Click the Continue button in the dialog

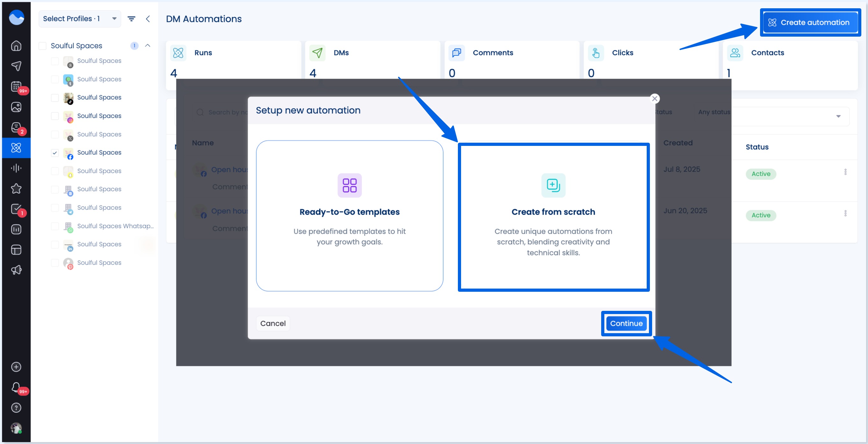[626, 323]
